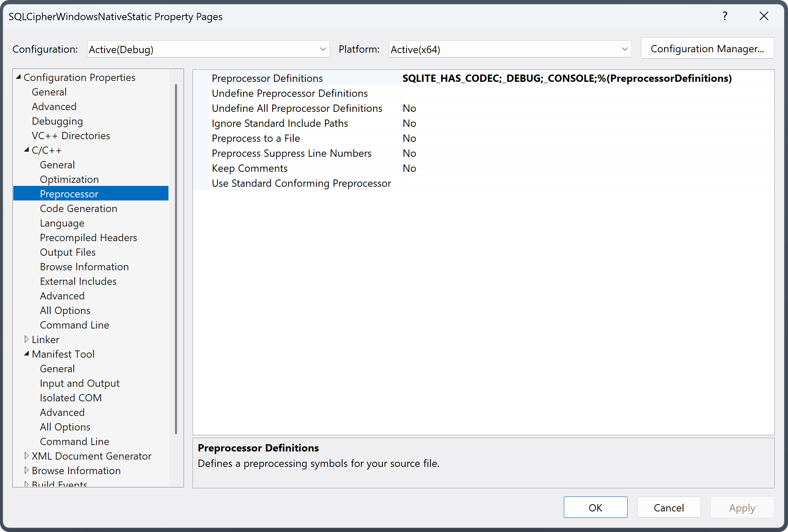This screenshot has height=532, width=788.
Task: Select Command Line under C/C++
Action: pos(75,325)
